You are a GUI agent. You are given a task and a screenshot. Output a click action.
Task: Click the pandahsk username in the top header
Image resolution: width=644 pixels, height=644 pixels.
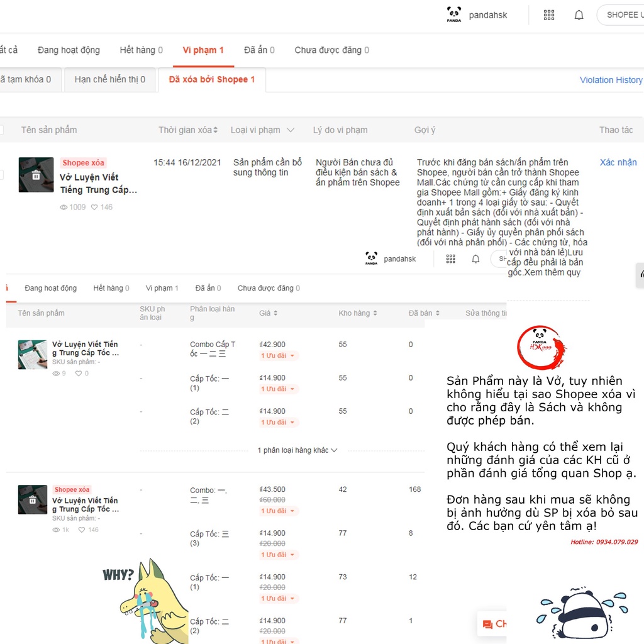pos(488,15)
